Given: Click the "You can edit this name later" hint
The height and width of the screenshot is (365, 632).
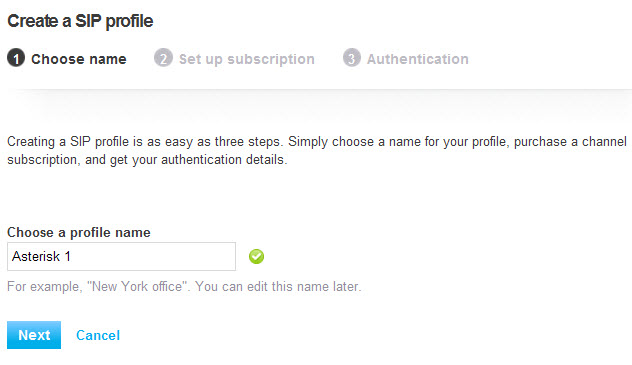Looking at the screenshot, I should point(278,286).
